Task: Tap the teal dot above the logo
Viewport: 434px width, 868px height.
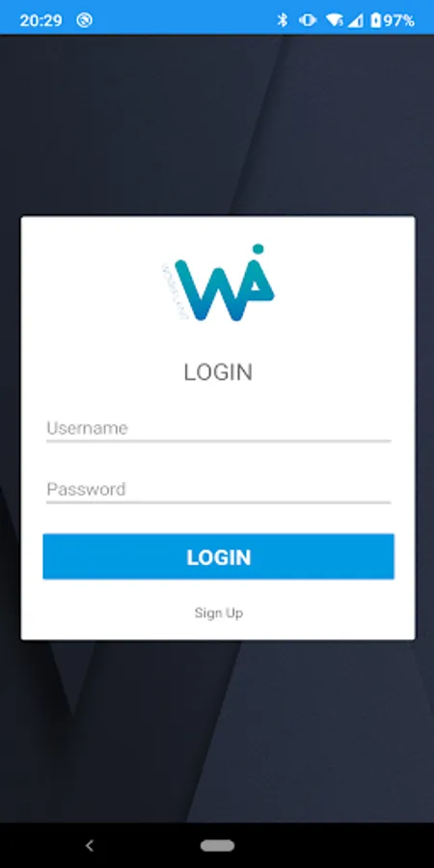Action: pyautogui.click(x=258, y=249)
